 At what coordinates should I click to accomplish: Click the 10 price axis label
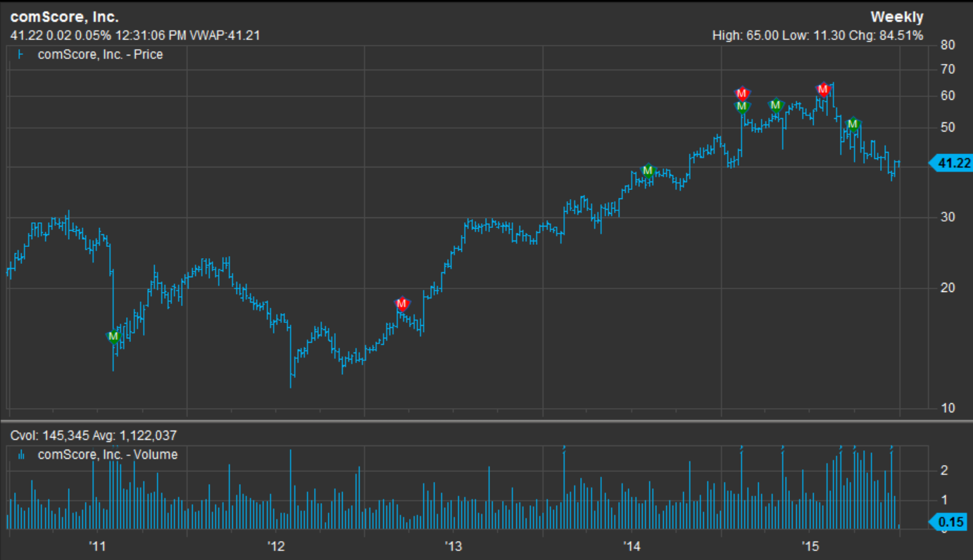coord(948,409)
